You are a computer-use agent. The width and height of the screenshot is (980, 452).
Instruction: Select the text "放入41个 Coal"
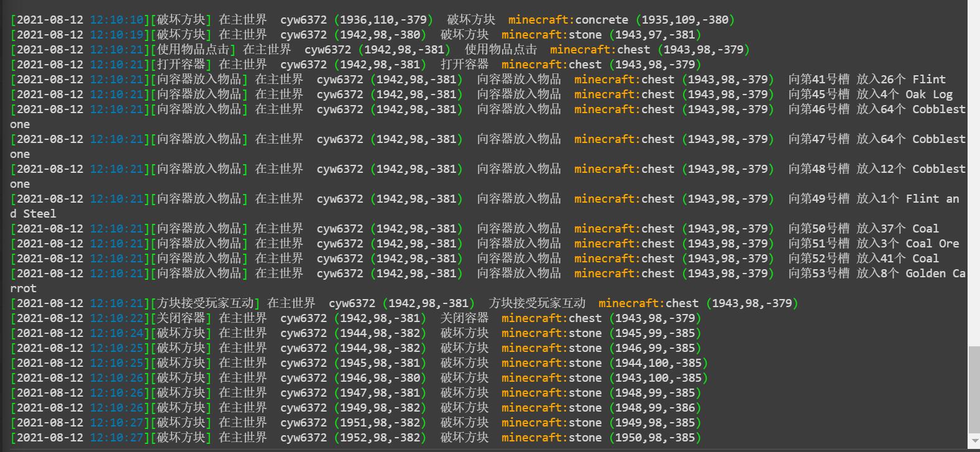897,259
